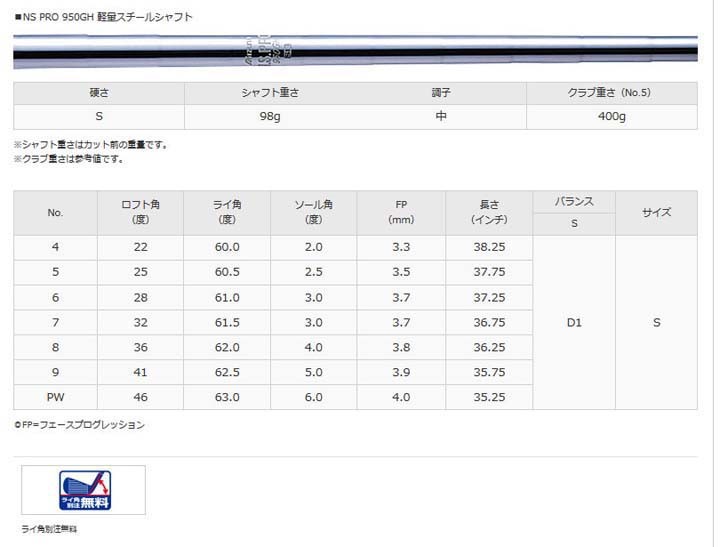720x547 pixels.
Task: Select the loft value 41 for No.9
Action: [141, 372]
